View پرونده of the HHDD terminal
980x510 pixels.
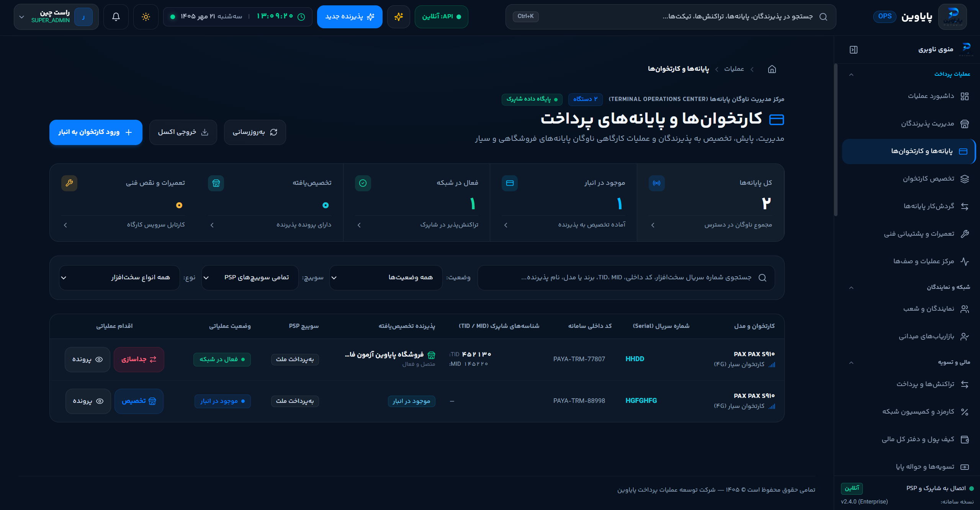(x=87, y=359)
